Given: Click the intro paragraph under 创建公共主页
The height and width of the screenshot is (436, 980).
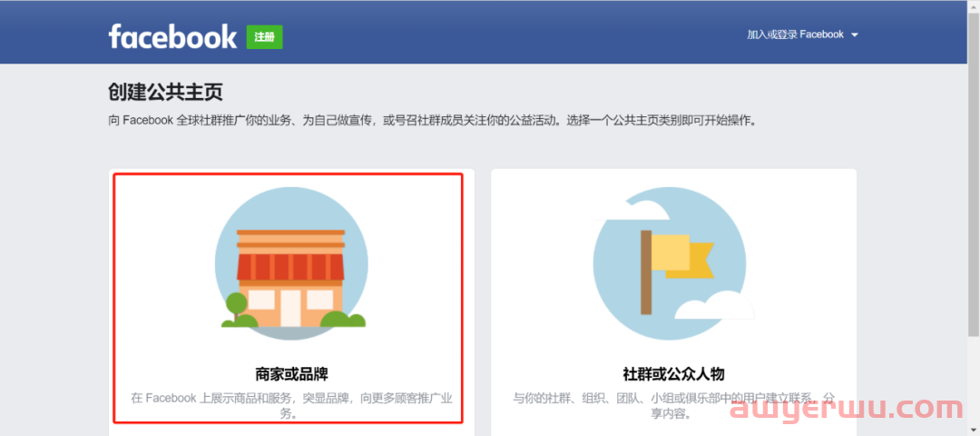Looking at the screenshot, I should [x=431, y=120].
